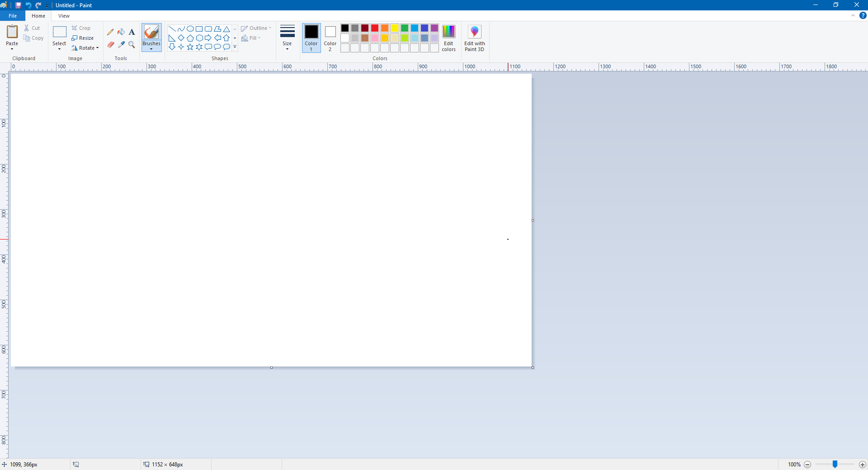Switch to the View tab
Viewport: 868px width, 470px height.
[64, 16]
